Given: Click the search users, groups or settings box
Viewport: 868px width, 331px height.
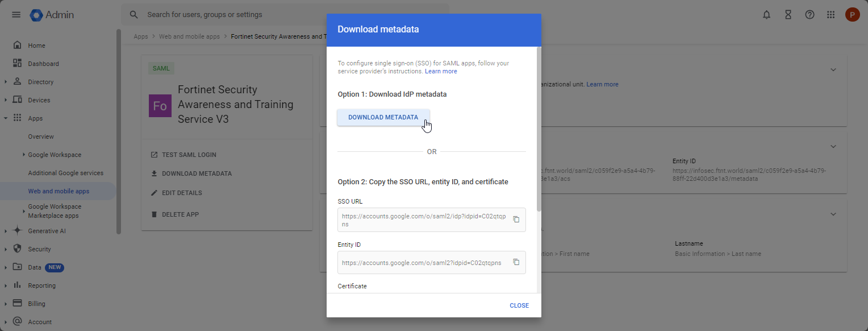Looking at the screenshot, I should (285, 15).
